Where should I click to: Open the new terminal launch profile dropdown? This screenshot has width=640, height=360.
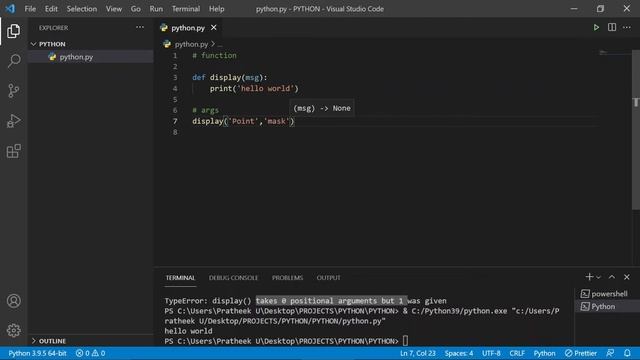pyautogui.click(x=598, y=277)
